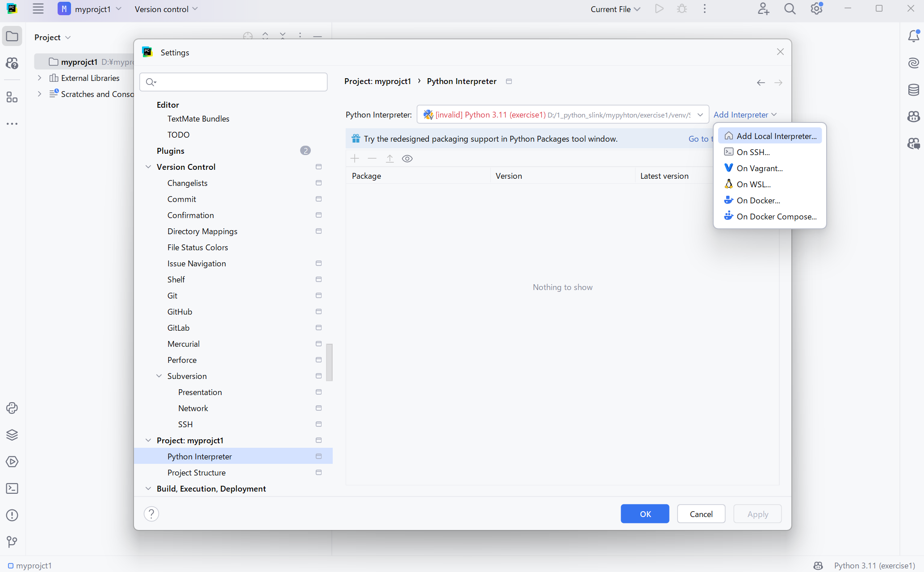924x572 pixels.
Task: Open Problems tool window icon
Action: pos(12,515)
